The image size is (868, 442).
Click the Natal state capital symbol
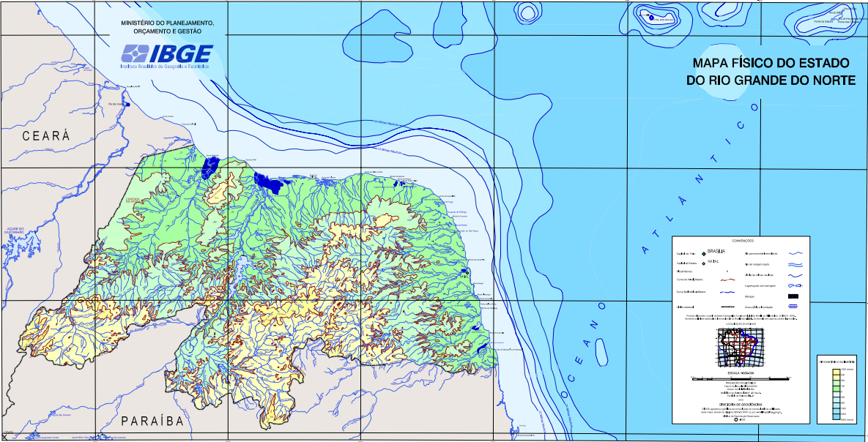click(x=703, y=263)
